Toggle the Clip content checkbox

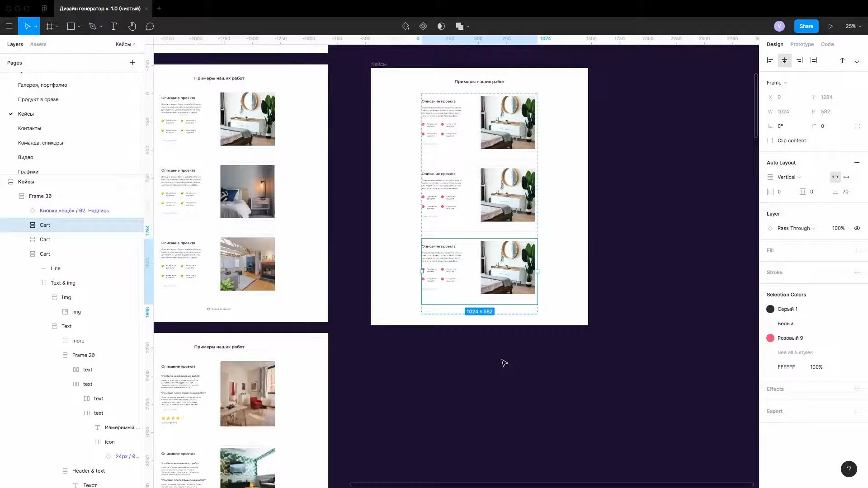point(770,141)
